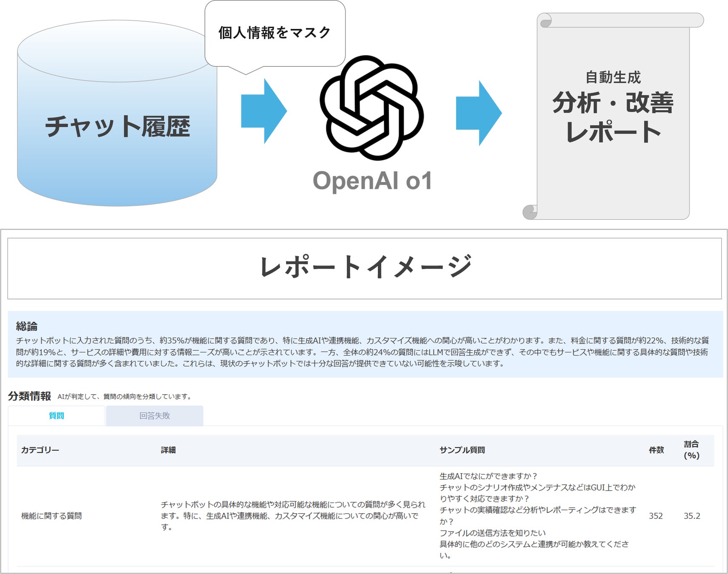Select the チャット履歴 database cylinder

[x=117, y=113]
